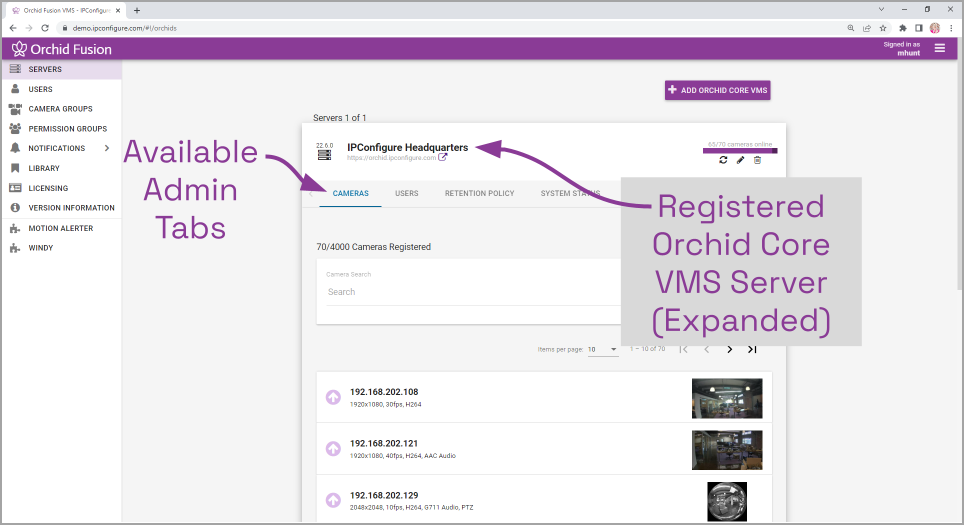Click the browser zoom magnifier icon
The width and height of the screenshot is (964, 525).
pos(851,28)
